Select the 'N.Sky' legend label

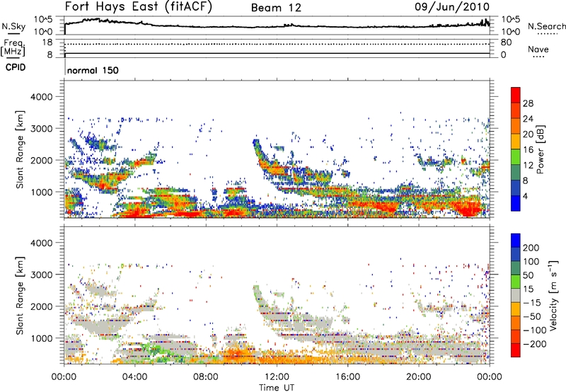[13, 27]
